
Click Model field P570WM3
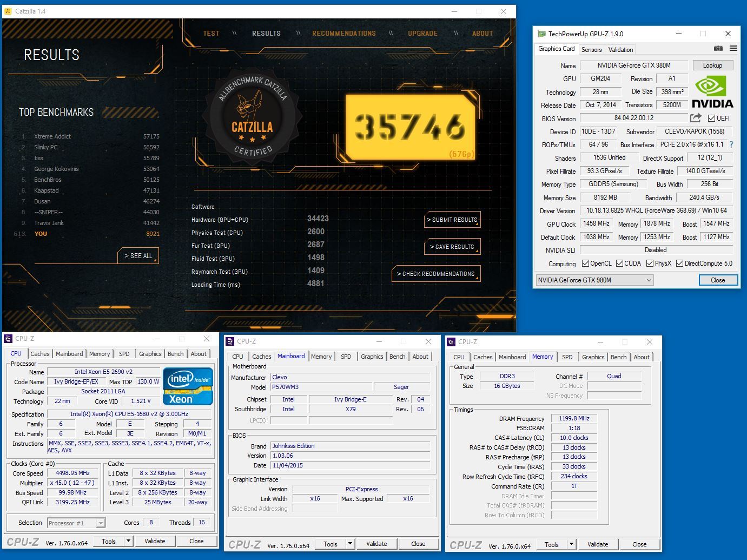[x=321, y=387]
